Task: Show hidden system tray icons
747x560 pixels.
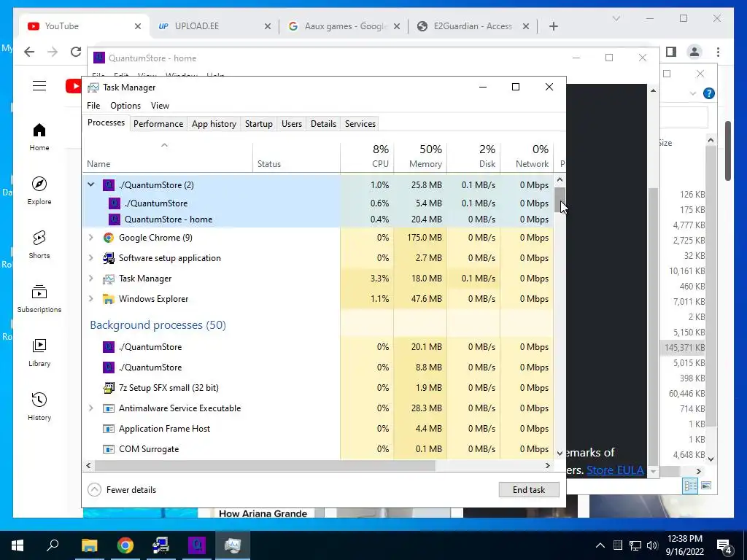Action: pyautogui.click(x=600, y=545)
